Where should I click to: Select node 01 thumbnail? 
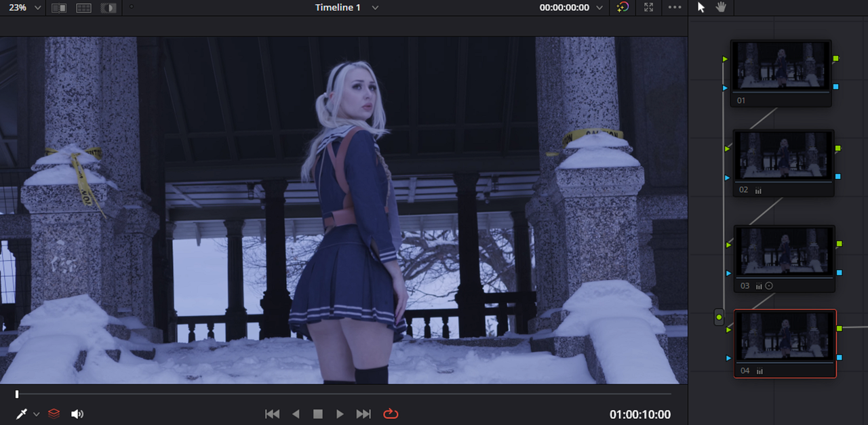pos(781,66)
